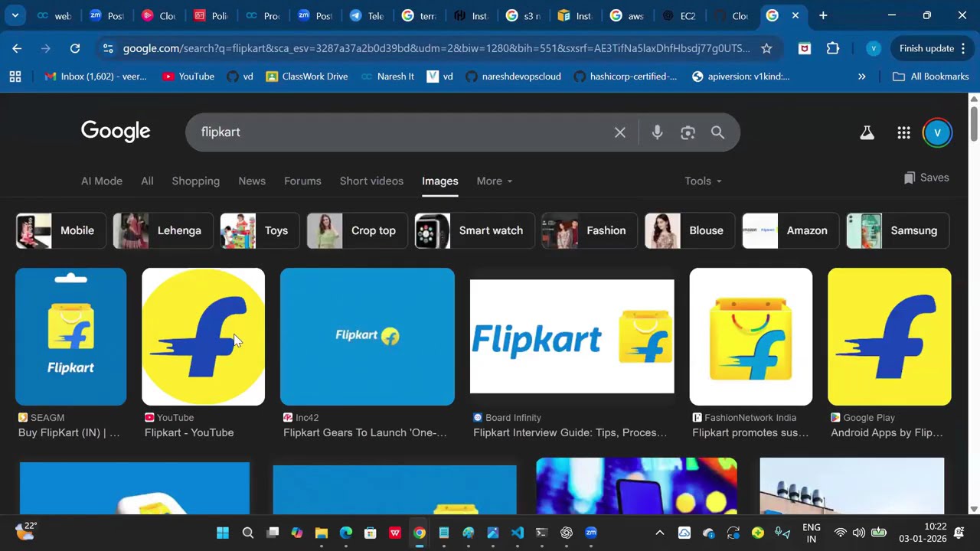Open the Google account avatar
Viewport: 980px width, 551px height.
point(937,132)
